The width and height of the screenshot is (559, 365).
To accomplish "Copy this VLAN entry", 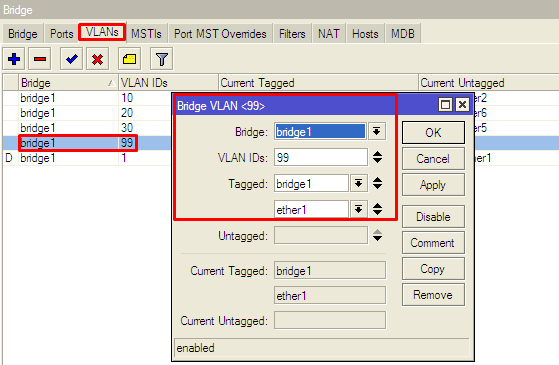I will pos(434,269).
